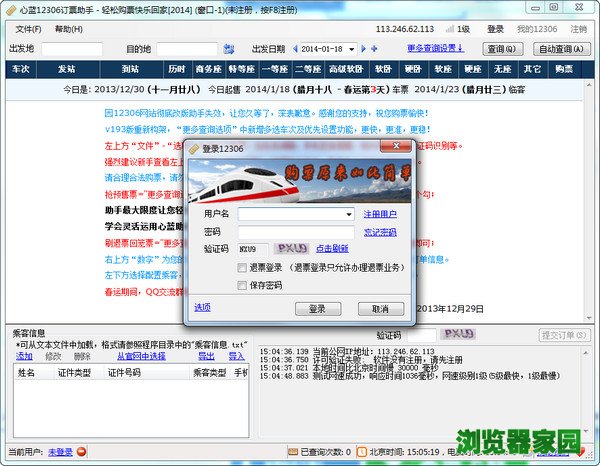
Task: Click the red not-logged-in status icon
Action: [x=82, y=452]
